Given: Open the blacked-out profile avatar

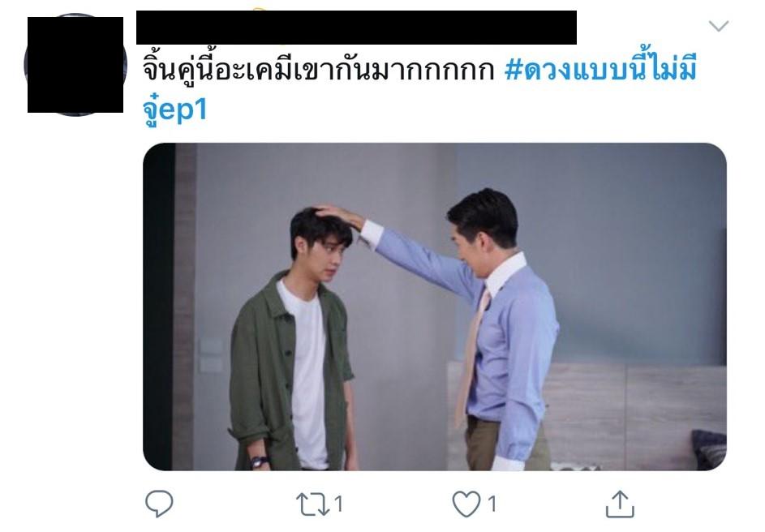Looking at the screenshot, I should [x=75, y=65].
